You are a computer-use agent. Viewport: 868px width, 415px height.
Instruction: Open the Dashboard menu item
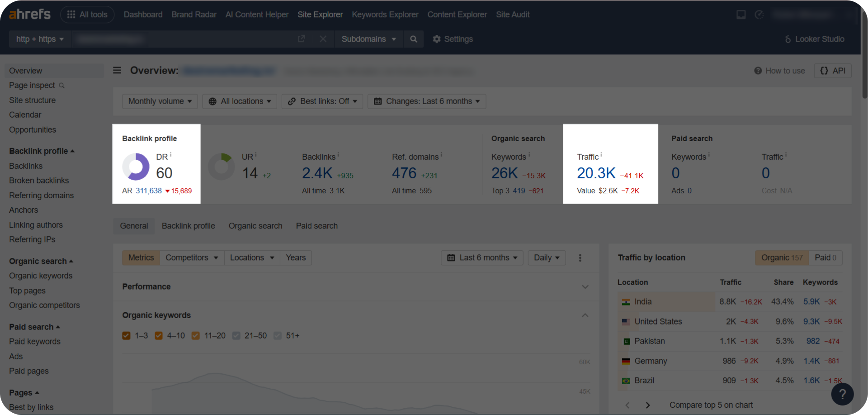point(143,14)
